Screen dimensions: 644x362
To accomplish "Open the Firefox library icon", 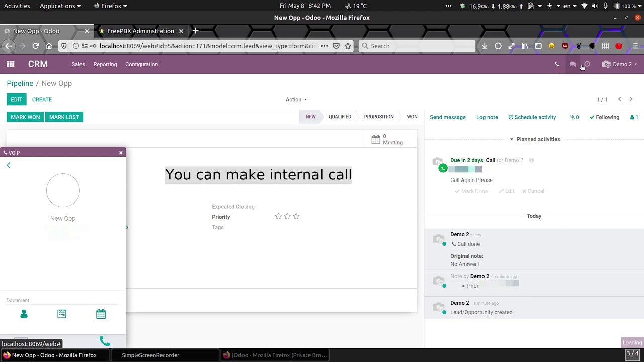I will coord(525,46).
